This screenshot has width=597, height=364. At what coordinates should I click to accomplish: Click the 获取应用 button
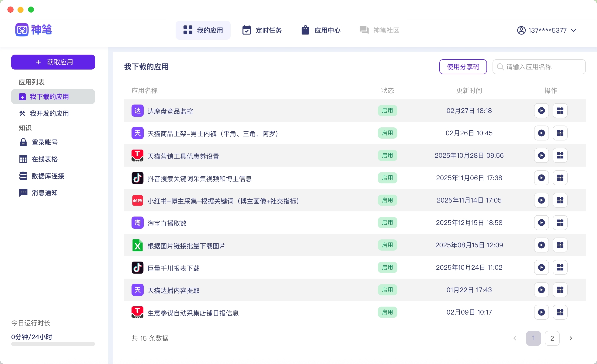pyautogui.click(x=53, y=62)
